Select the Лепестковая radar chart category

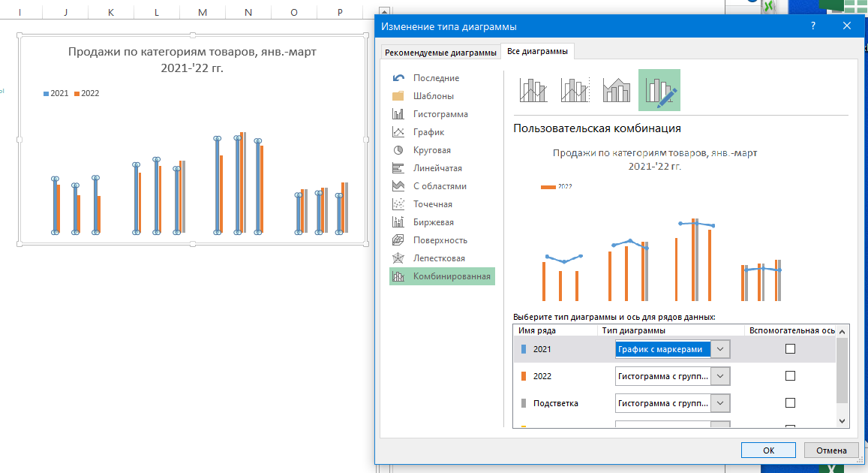[439, 258]
